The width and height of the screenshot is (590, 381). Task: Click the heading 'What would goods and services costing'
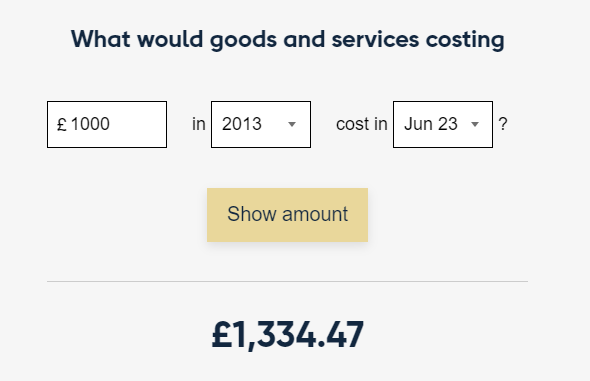pyautogui.click(x=288, y=39)
